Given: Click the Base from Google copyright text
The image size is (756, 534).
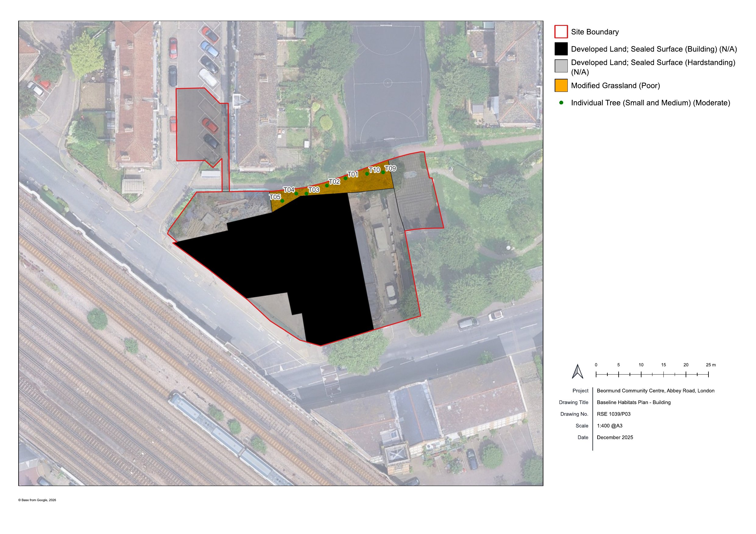Looking at the screenshot, I should (x=37, y=500).
